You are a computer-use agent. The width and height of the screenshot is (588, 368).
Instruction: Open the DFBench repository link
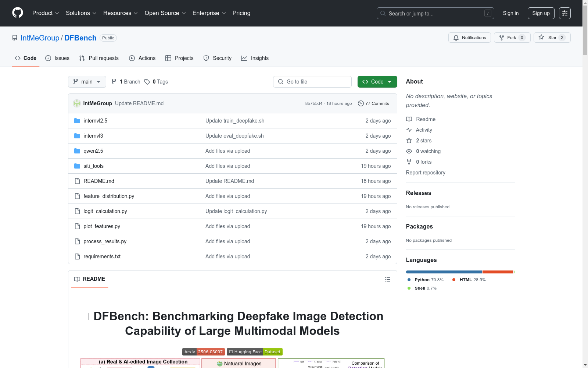click(x=80, y=38)
